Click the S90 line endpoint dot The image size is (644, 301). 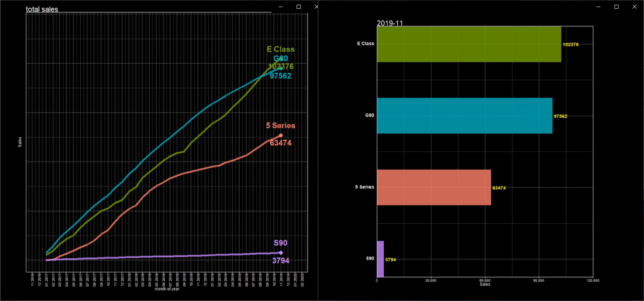click(x=281, y=253)
